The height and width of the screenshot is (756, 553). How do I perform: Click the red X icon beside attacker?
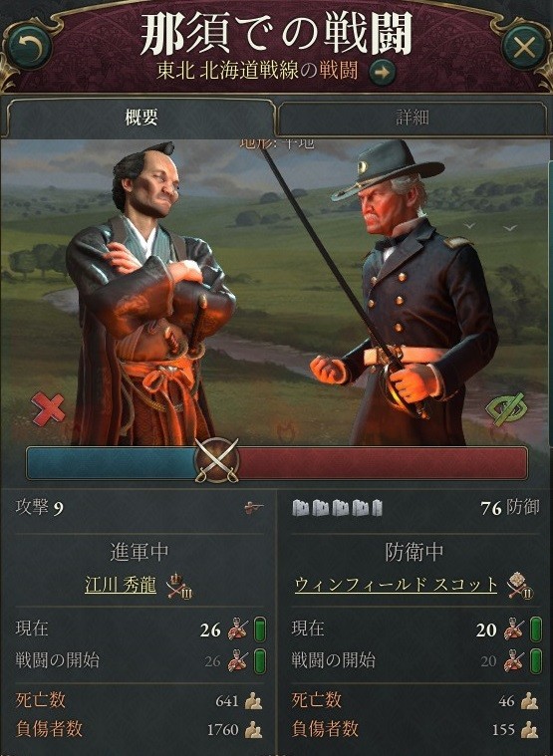[x=48, y=408]
